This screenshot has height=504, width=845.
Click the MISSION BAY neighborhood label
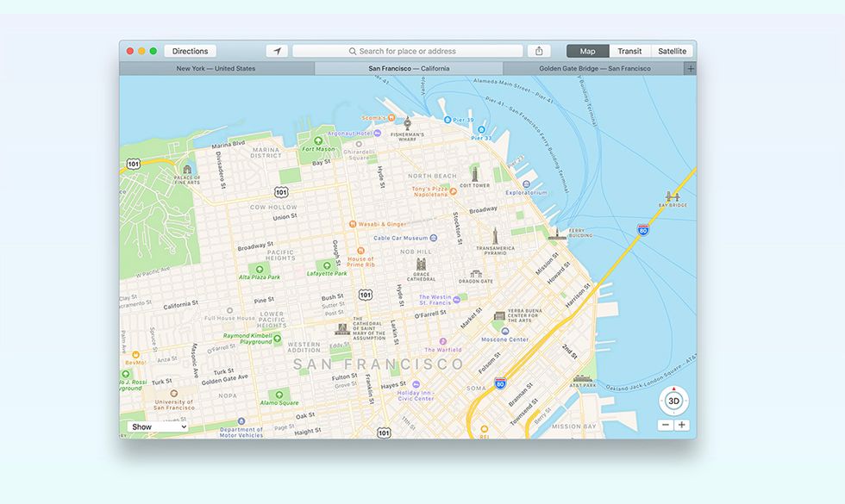pyautogui.click(x=574, y=426)
